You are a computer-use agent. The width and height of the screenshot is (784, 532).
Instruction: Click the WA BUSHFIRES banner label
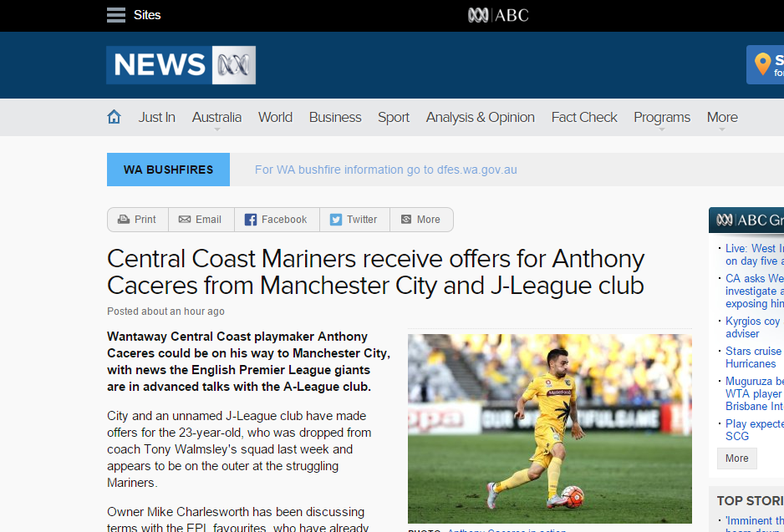(169, 170)
